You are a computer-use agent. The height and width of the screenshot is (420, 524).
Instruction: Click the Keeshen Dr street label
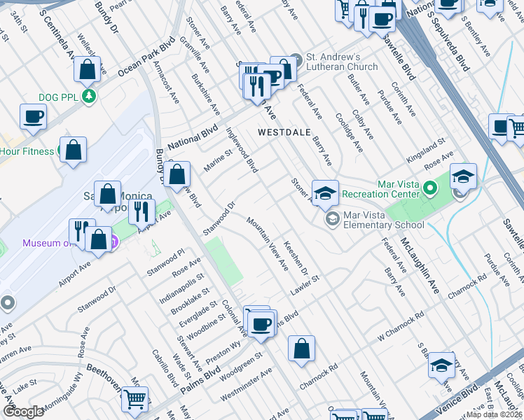tap(296, 258)
